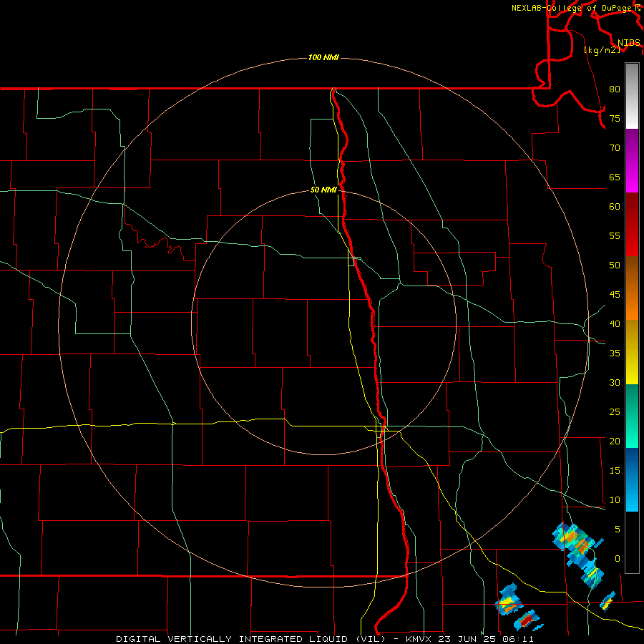Click the KMVX radar site identifier
Screen dimensions: 644x644
419,639
